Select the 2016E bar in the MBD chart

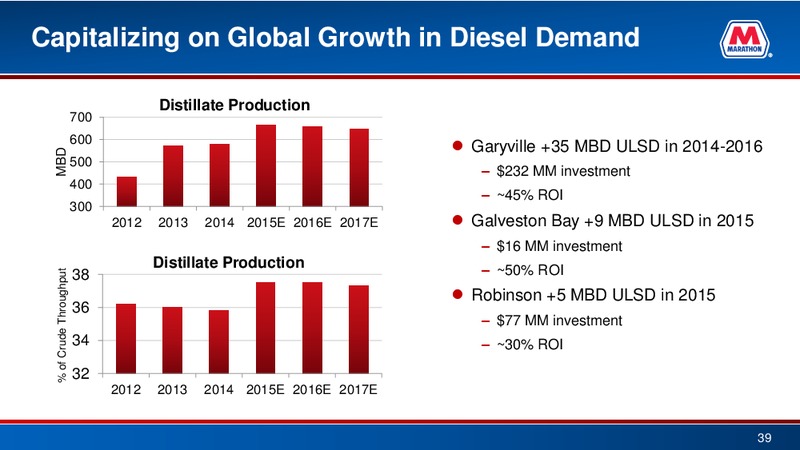point(312,166)
